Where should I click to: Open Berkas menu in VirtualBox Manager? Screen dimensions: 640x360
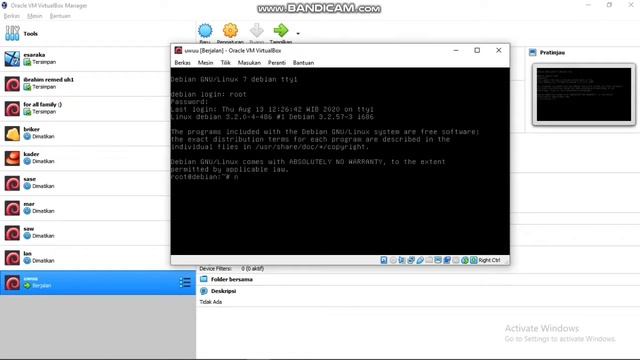point(11,16)
